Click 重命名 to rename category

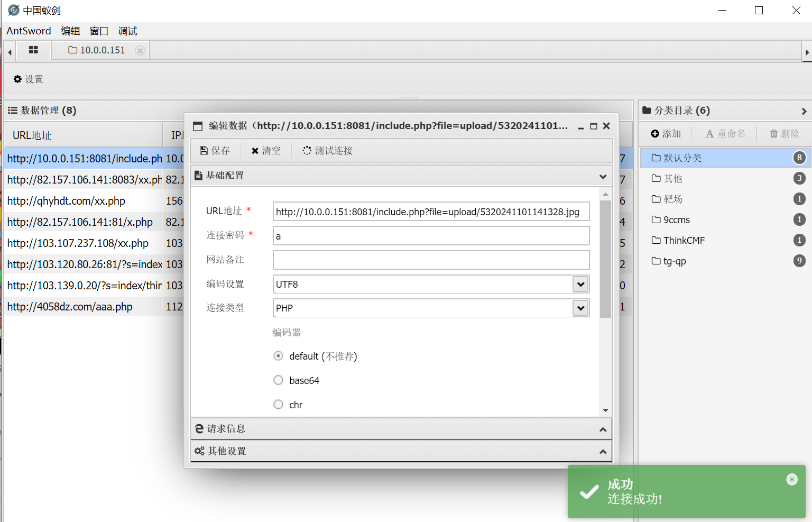pos(726,134)
